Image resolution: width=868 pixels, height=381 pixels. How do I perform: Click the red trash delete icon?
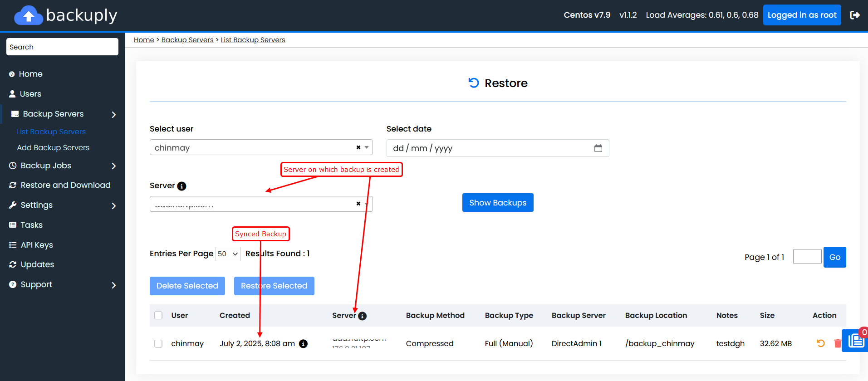[x=837, y=343]
